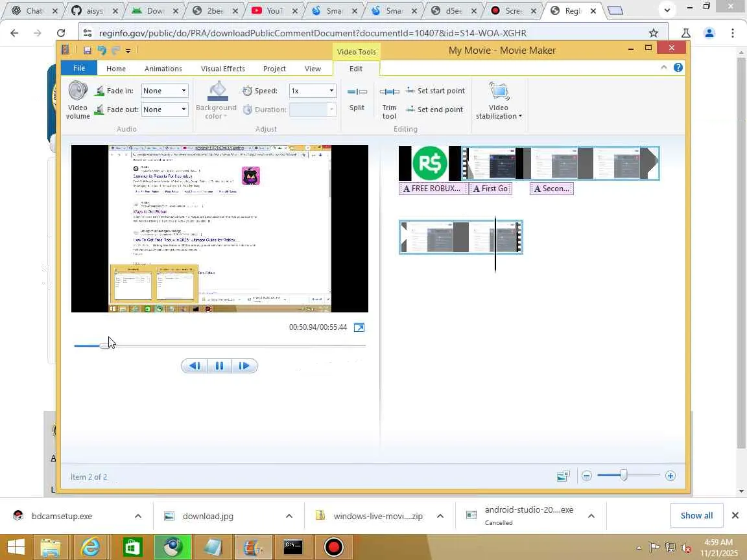Click the browser back arrow

[x=14, y=33]
